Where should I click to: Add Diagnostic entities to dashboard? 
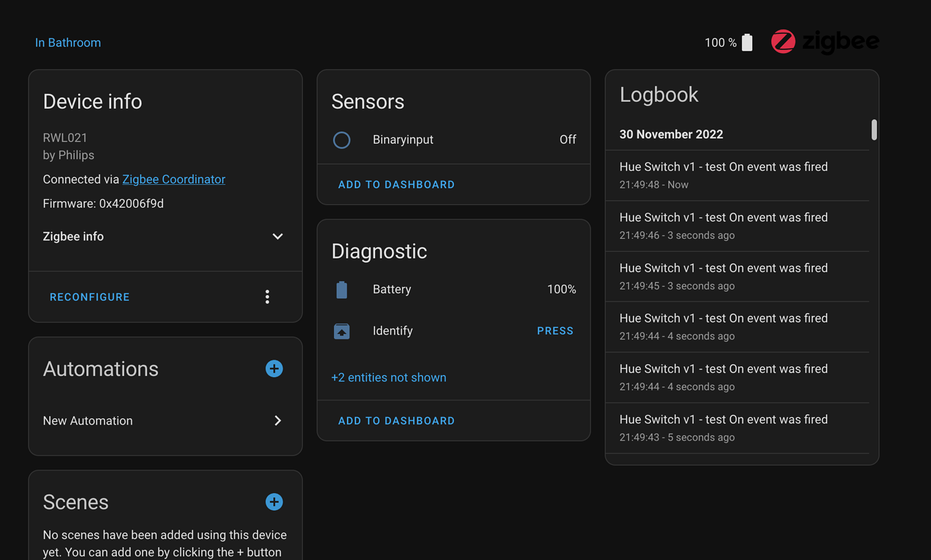tap(396, 420)
